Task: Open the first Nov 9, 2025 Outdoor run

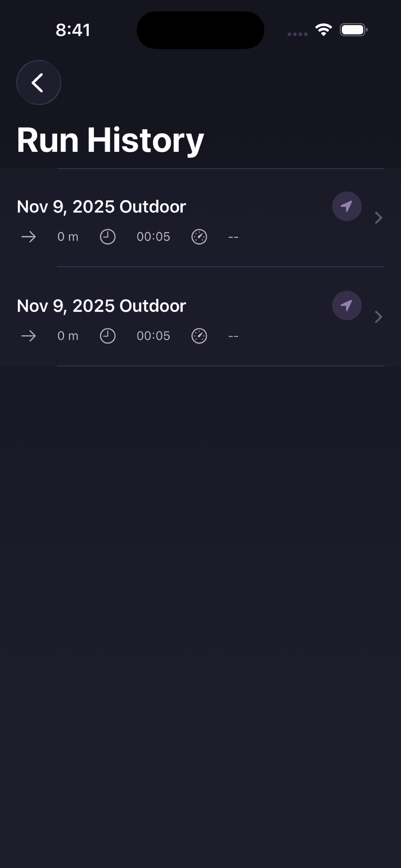Action: 101,207
